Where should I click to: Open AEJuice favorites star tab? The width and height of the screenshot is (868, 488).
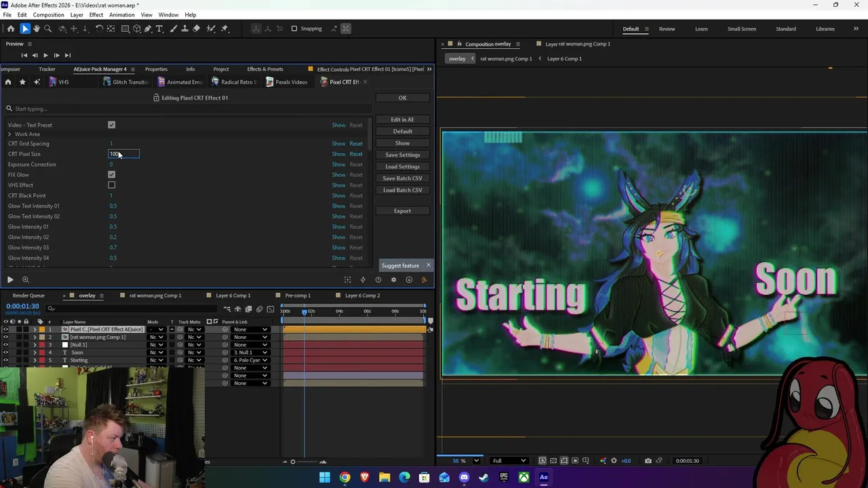22,82
